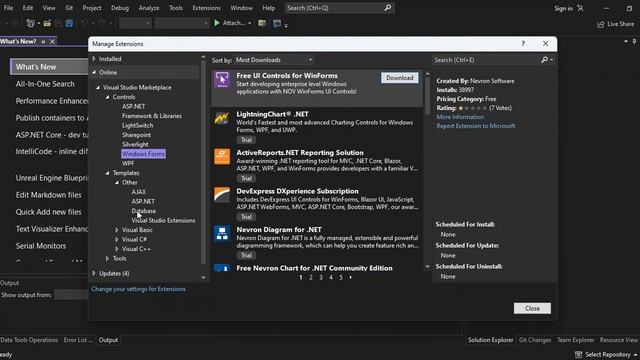Switch to Solution Explorer tab
This screenshot has height=360, width=640.
tap(491, 340)
